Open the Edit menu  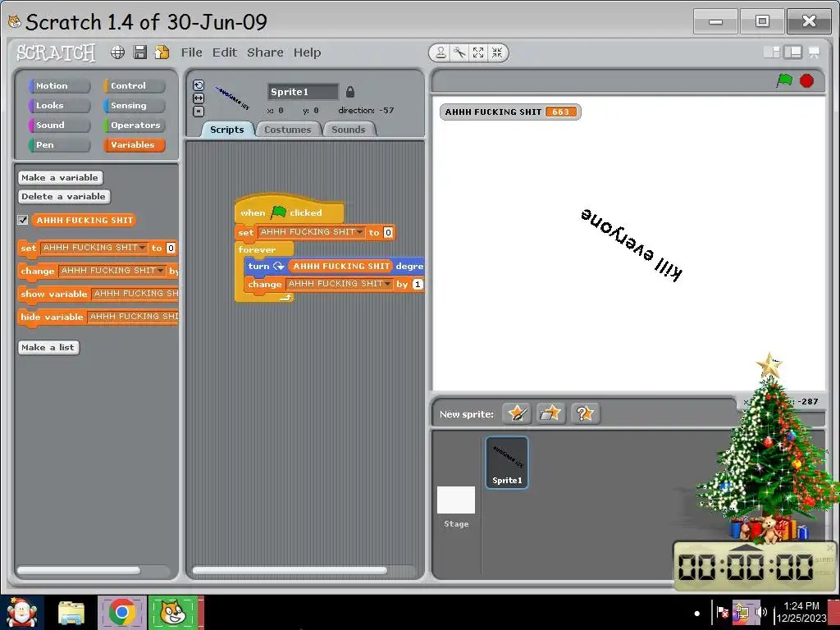coord(225,52)
